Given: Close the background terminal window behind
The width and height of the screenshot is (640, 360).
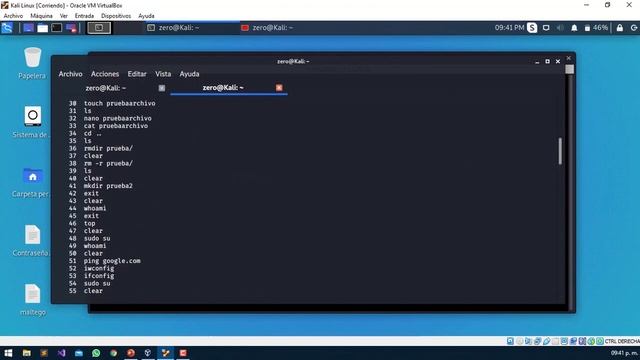Looking at the screenshot, I should click(569, 58).
